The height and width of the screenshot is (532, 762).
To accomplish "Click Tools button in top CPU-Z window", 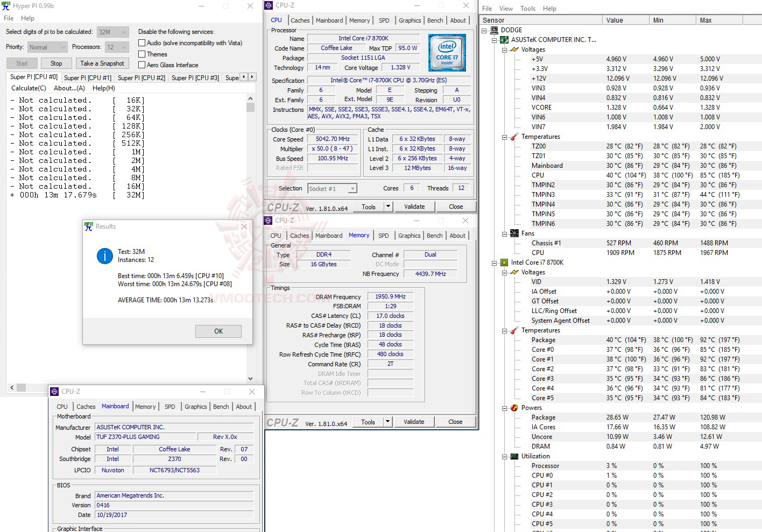I will (369, 207).
